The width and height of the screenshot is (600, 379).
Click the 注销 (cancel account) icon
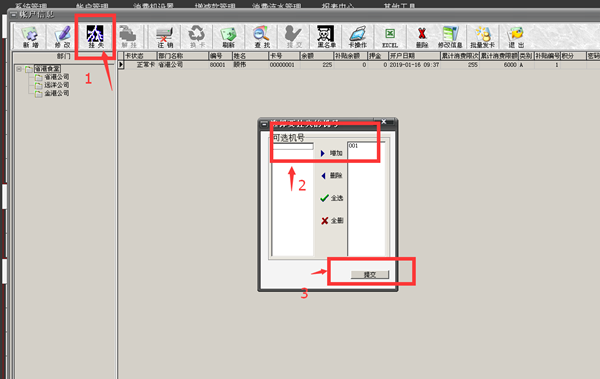pyautogui.click(x=165, y=37)
